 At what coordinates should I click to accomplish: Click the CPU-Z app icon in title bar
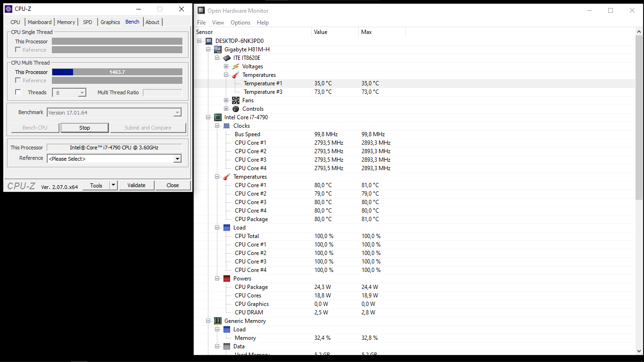pos(8,9)
